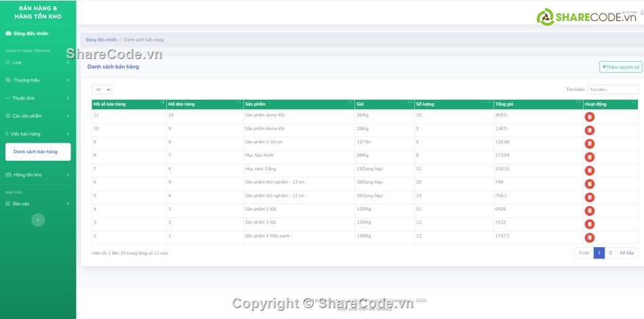The image size is (644, 319).
Task: Expand the Hàng tồn kho menu chevron
Action: 68,174
